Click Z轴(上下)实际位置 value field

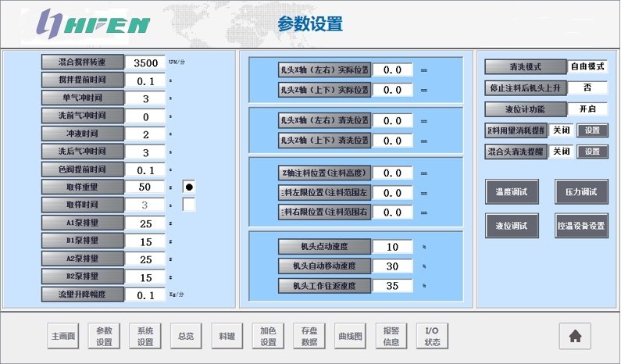click(x=392, y=90)
